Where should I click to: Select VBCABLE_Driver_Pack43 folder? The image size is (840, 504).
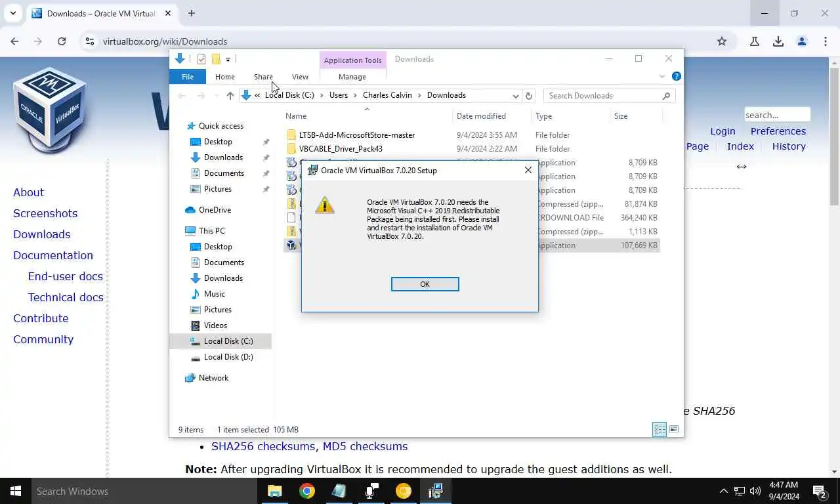tap(341, 149)
